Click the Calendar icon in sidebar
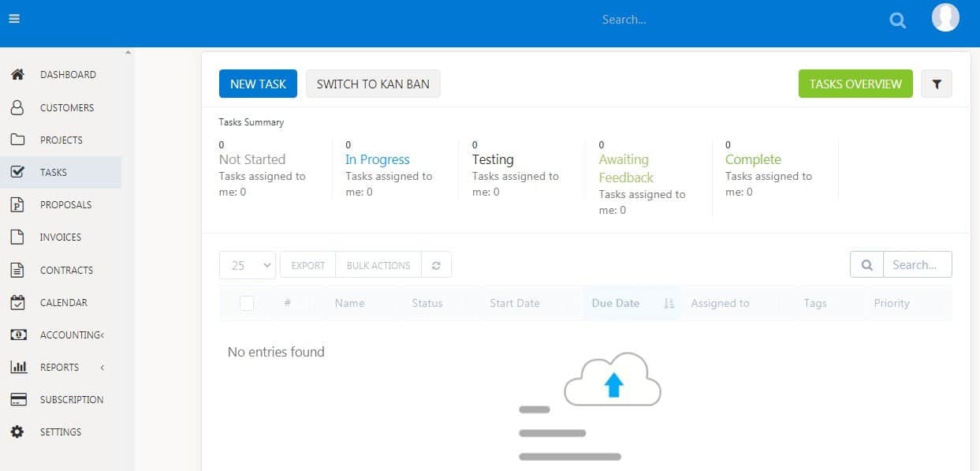This screenshot has width=980, height=471. pyautogui.click(x=17, y=302)
